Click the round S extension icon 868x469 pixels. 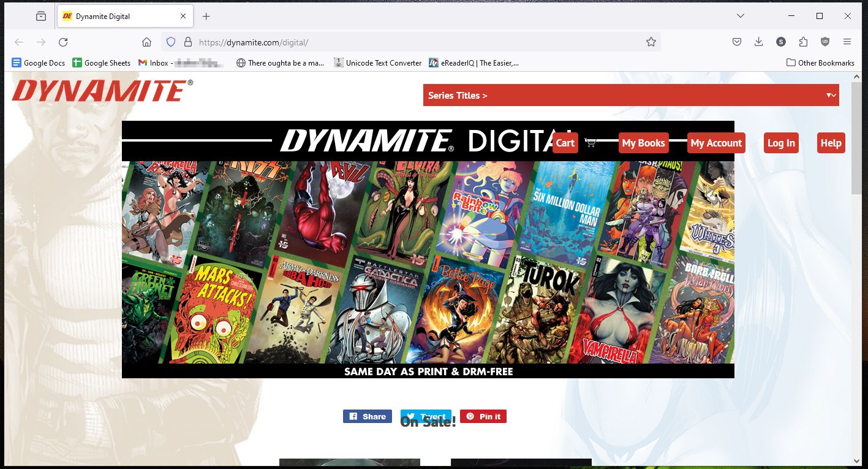click(780, 42)
